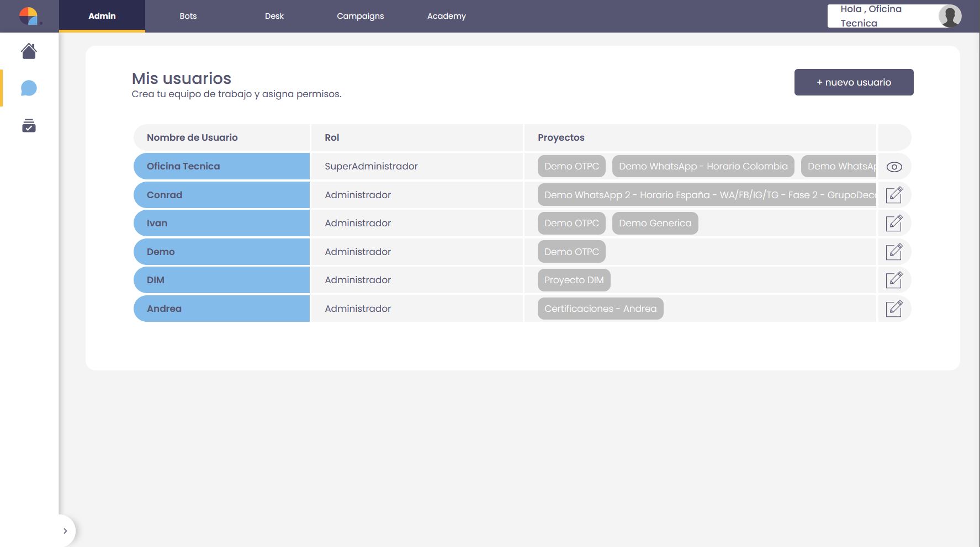Viewport: 980px width, 547px height.
Task: Open the Campaigns tab
Action: click(360, 16)
